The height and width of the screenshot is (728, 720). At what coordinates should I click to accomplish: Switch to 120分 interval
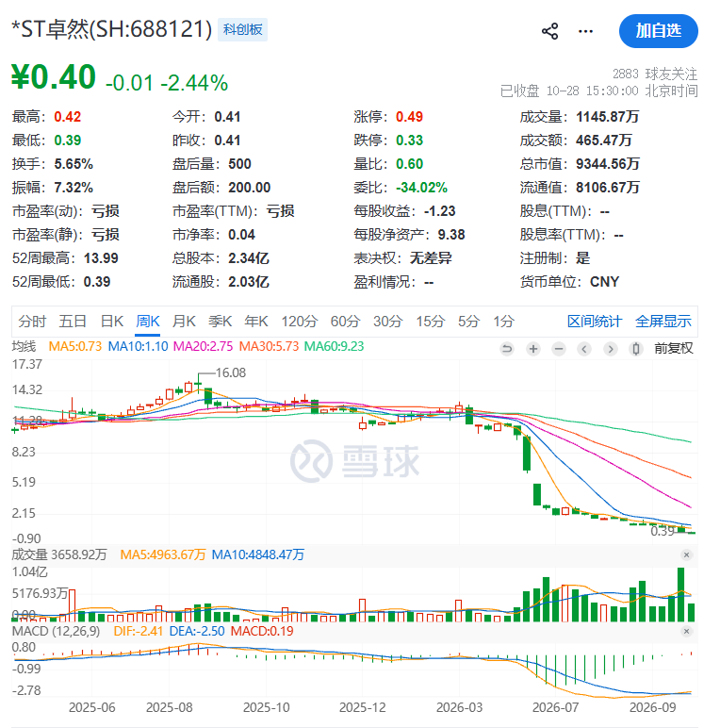tap(300, 322)
